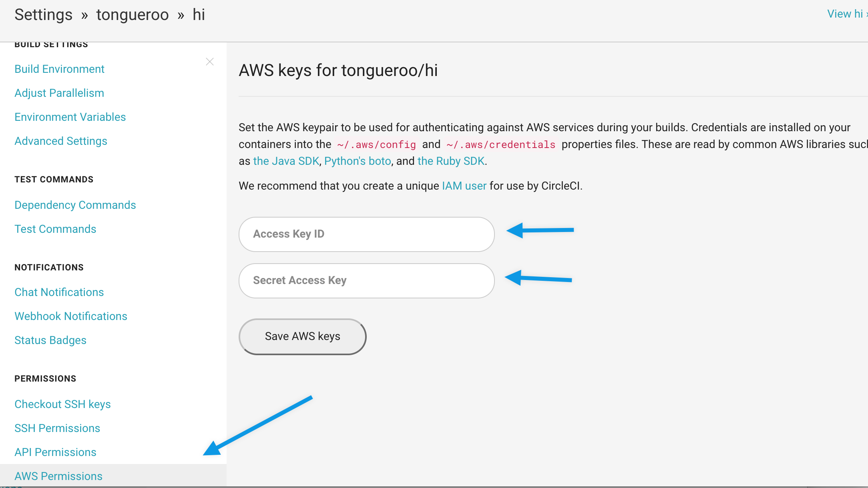Close the settings sidebar with the X icon
The height and width of the screenshot is (488, 868).
[210, 62]
